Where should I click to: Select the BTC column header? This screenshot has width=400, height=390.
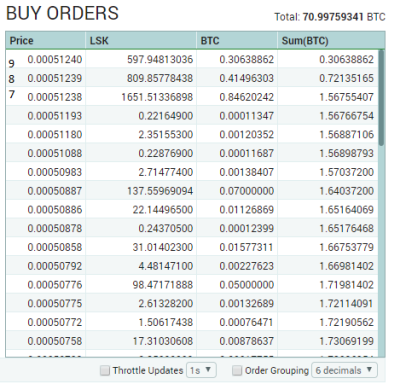[x=237, y=41]
